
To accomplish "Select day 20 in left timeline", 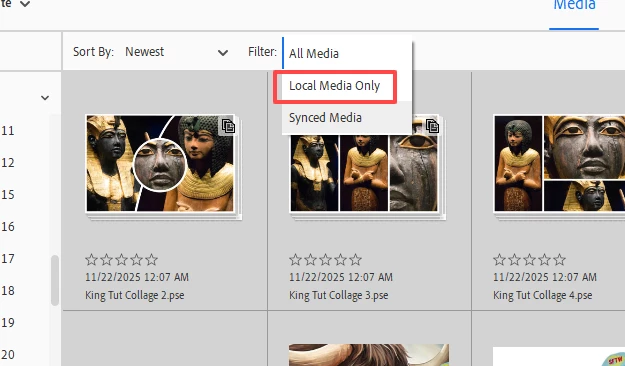I will pyautogui.click(x=8, y=355).
